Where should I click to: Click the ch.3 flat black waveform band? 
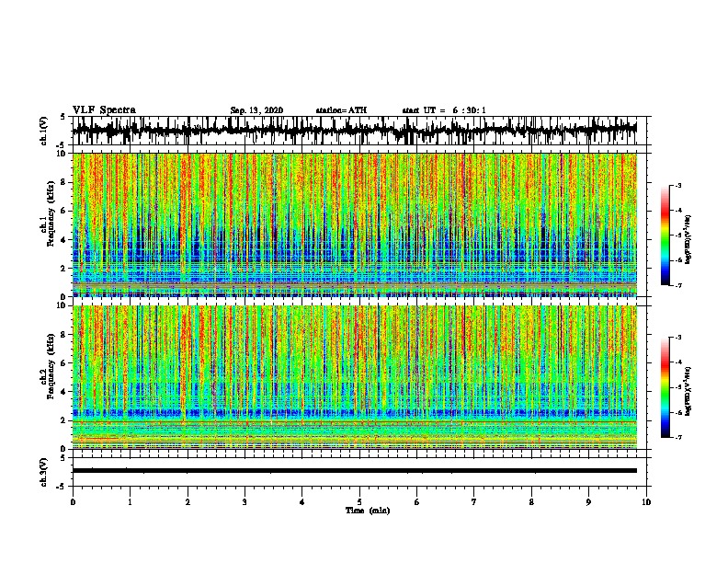point(354,471)
